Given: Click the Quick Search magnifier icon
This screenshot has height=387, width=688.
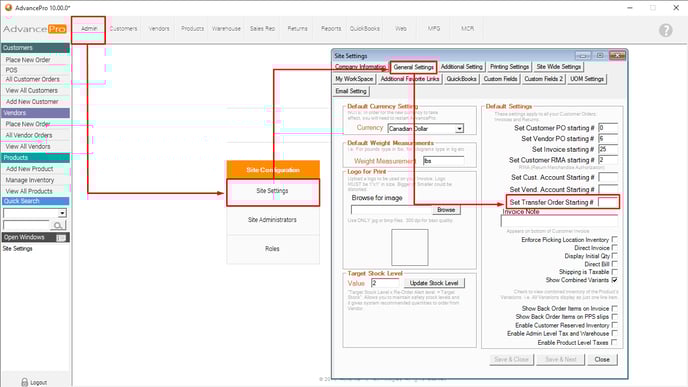Looking at the screenshot, I should [57, 226].
